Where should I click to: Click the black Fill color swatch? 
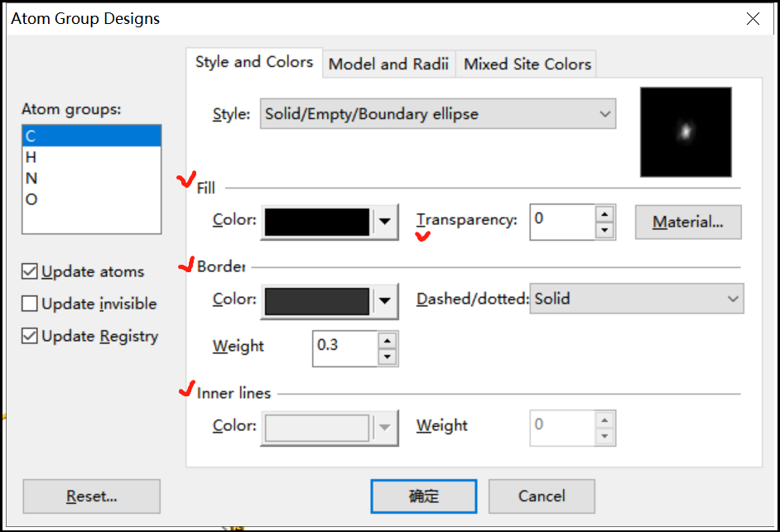(x=316, y=222)
